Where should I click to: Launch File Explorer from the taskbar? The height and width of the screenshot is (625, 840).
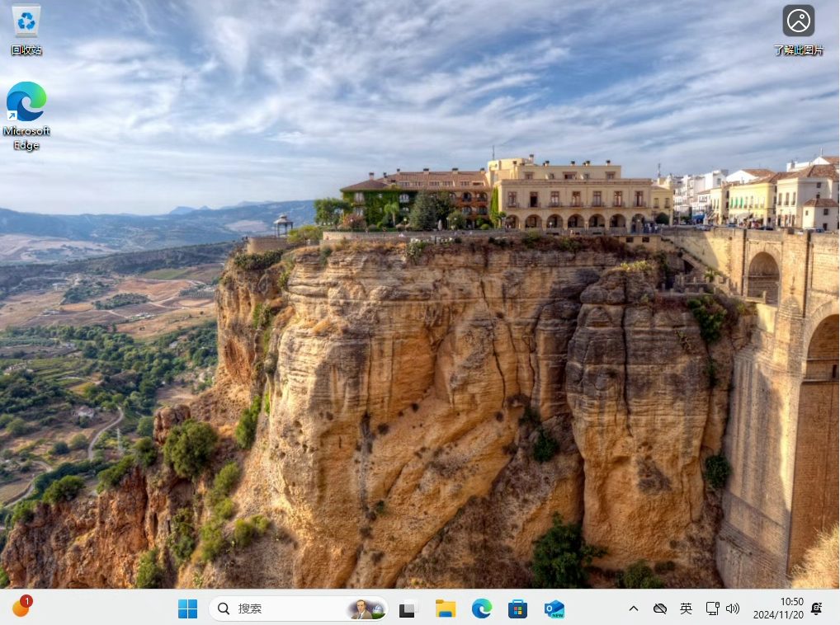pyautogui.click(x=446, y=609)
